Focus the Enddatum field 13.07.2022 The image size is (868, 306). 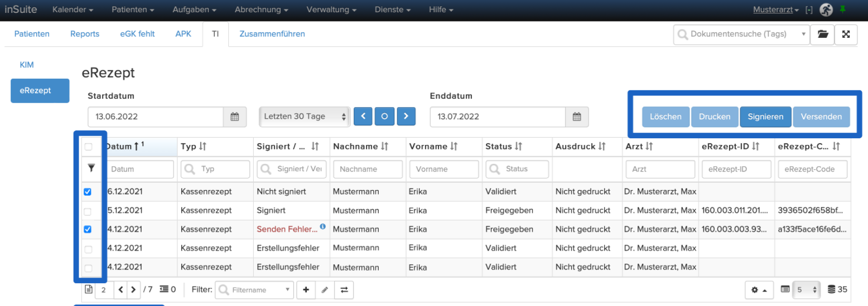(498, 116)
